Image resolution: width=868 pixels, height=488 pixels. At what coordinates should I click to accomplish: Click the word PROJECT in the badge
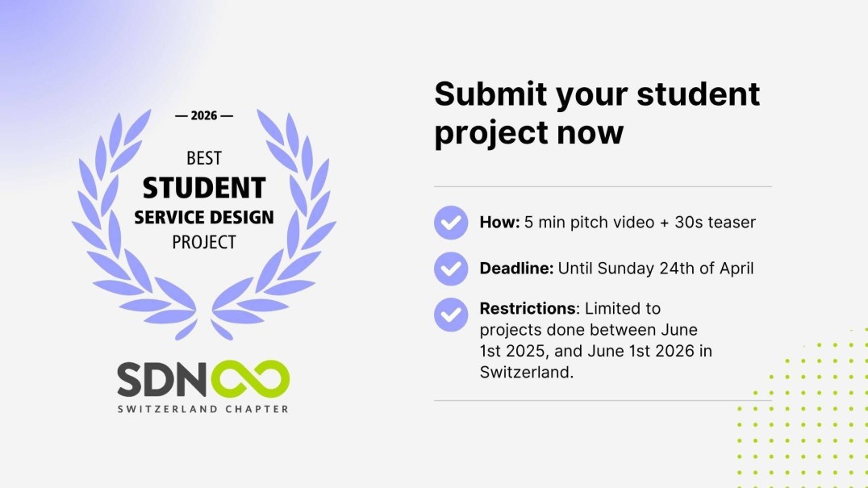(204, 242)
